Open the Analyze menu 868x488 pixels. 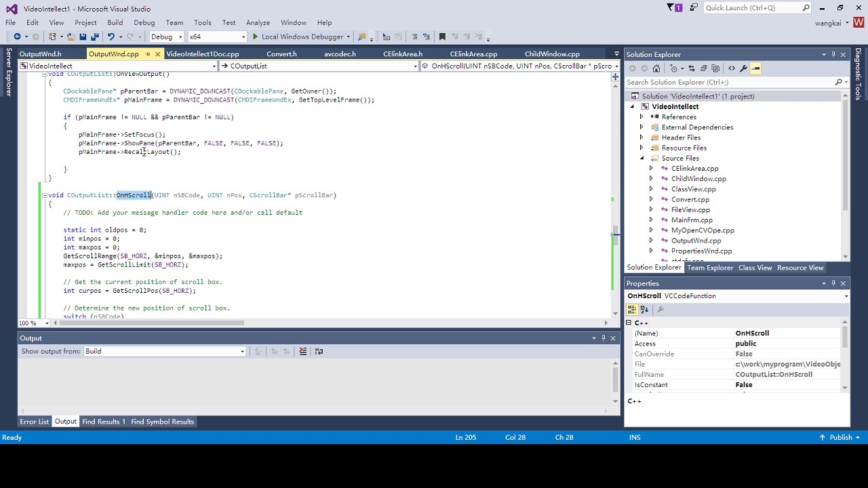click(x=258, y=22)
